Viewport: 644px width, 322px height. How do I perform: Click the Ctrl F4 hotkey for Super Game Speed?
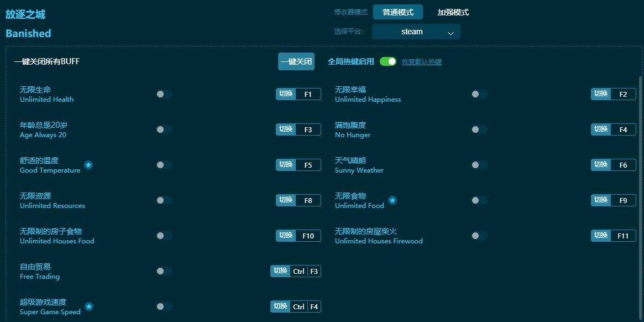tap(305, 307)
